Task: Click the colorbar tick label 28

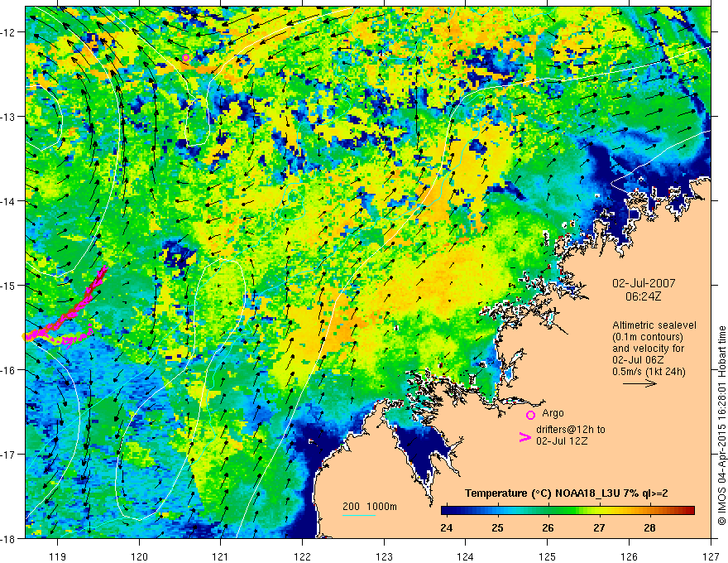Action: pos(649,527)
